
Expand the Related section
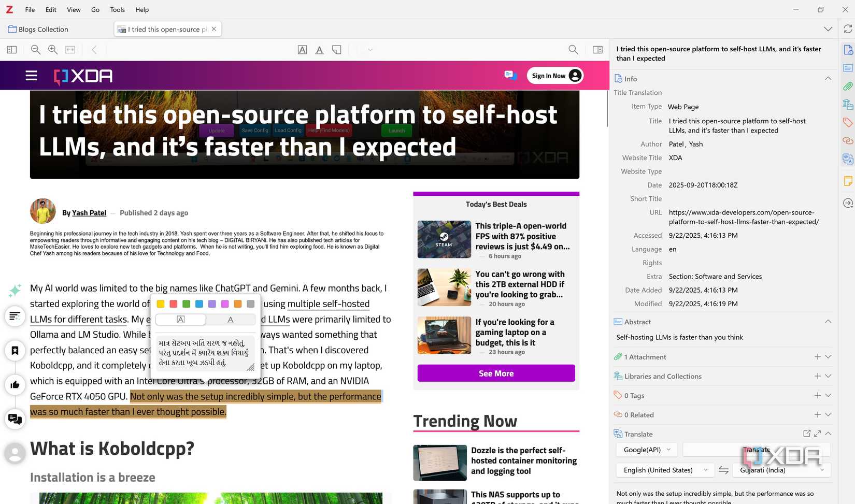(x=828, y=414)
